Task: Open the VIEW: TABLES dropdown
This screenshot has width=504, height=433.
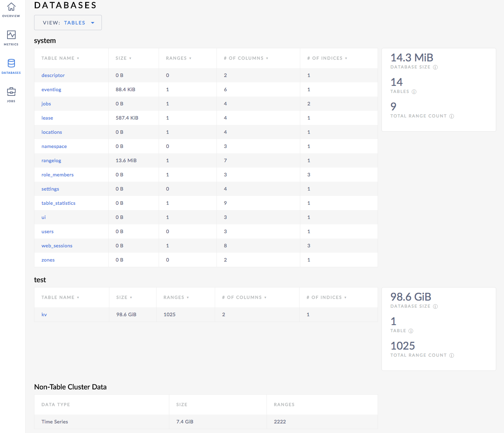Action: tap(68, 22)
